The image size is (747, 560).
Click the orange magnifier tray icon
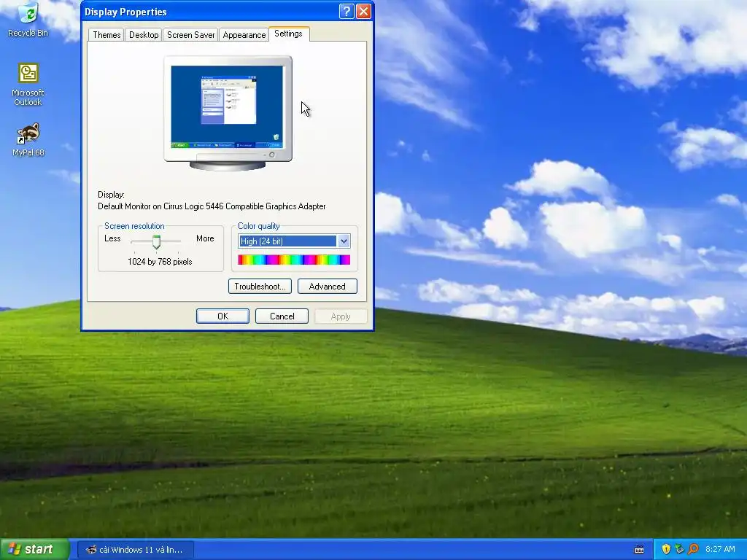(x=693, y=549)
